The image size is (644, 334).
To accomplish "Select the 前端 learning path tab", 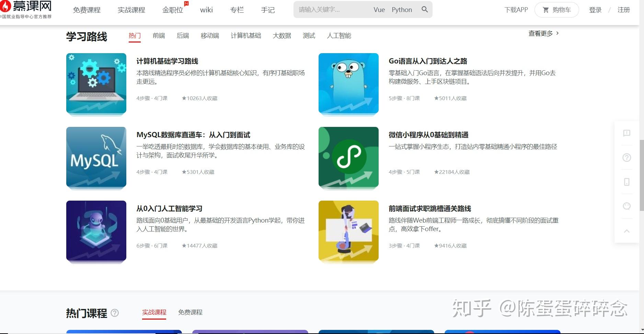I will (159, 36).
